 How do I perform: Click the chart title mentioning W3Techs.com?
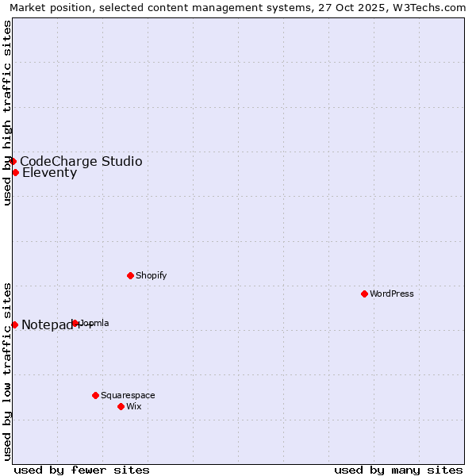(238, 8)
